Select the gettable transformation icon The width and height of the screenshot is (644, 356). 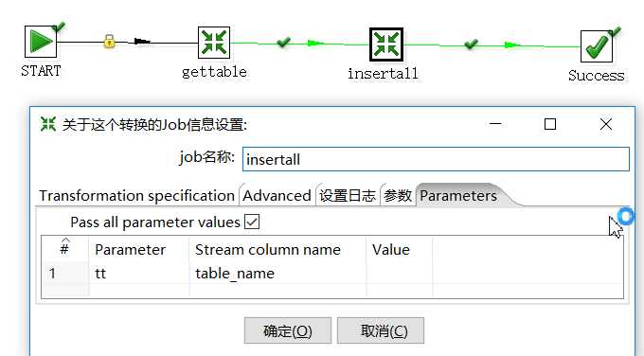tap(214, 43)
